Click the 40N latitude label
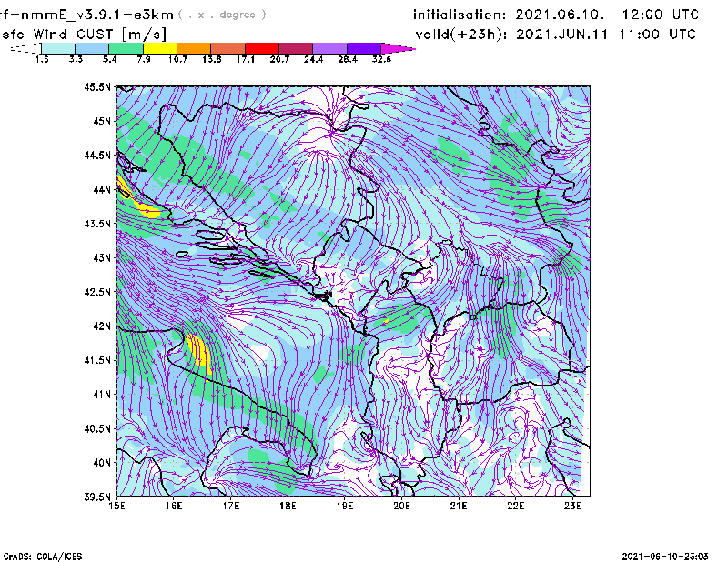 tap(102, 463)
